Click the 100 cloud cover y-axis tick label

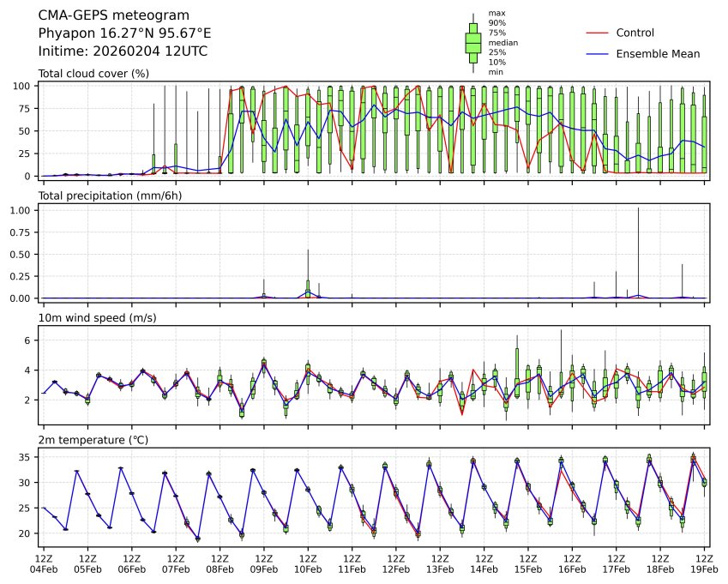click(26, 86)
